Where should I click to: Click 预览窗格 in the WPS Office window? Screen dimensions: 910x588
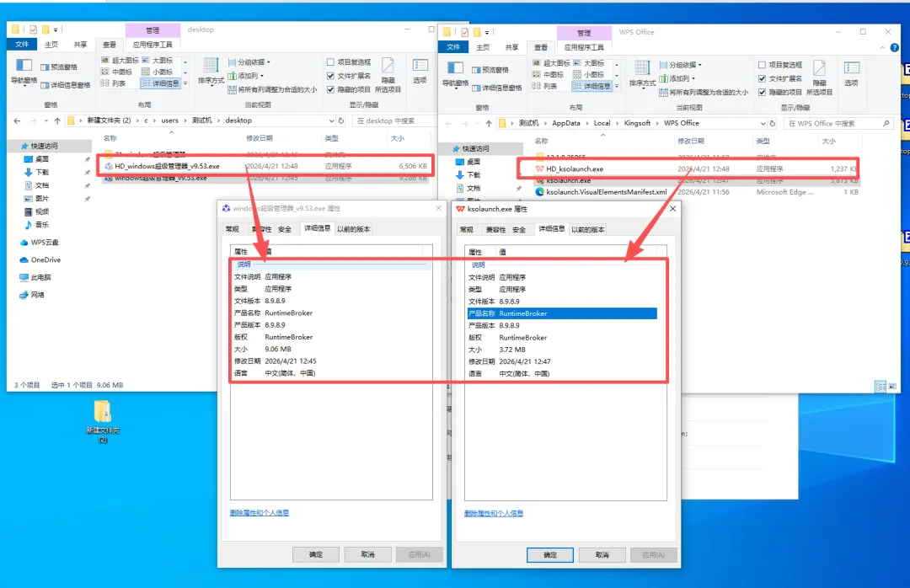pyautogui.click(x=490, y=70)
